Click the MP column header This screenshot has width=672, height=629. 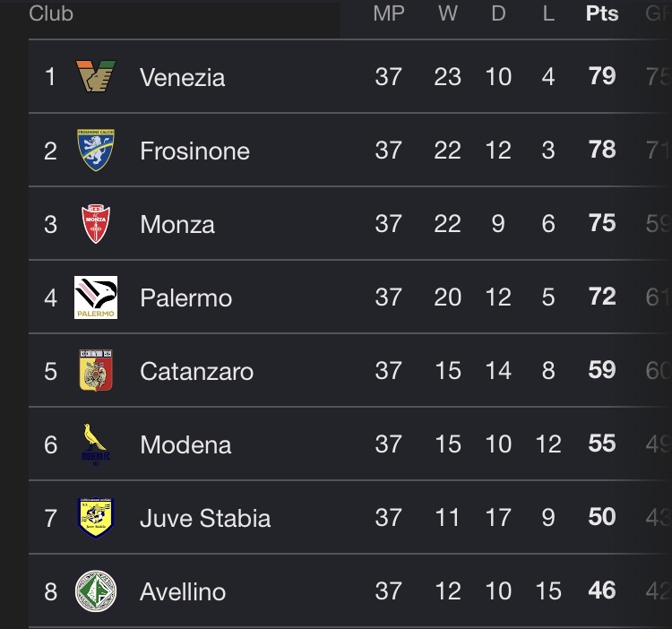click(389, 13)
